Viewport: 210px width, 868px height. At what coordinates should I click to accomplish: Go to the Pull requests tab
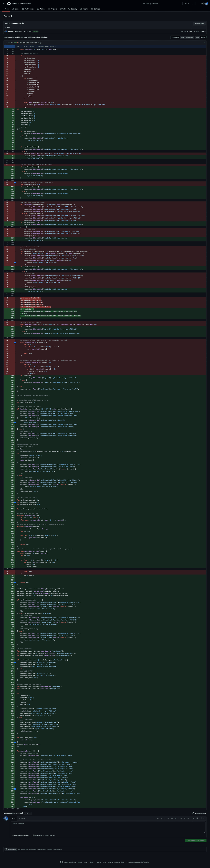28,9
